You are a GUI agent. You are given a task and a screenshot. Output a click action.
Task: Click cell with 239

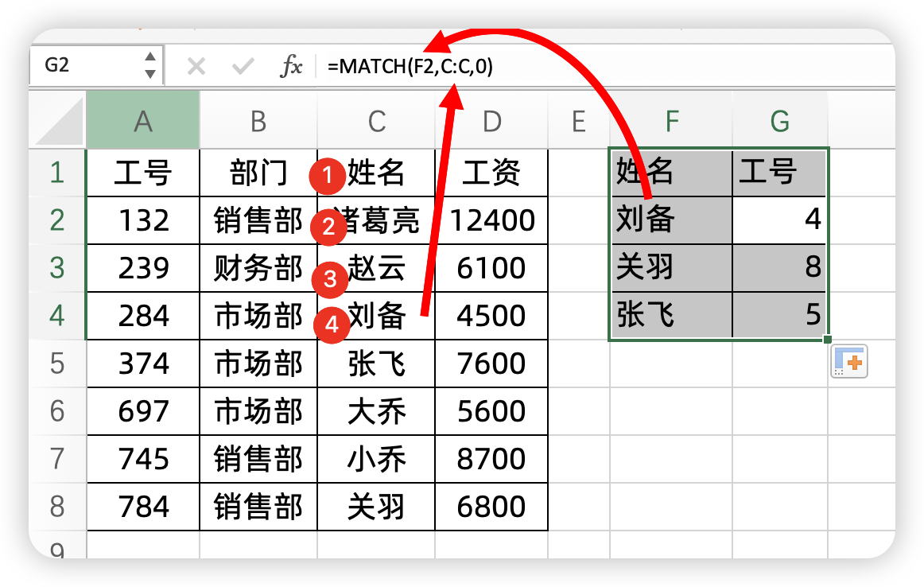click(143, 268)
